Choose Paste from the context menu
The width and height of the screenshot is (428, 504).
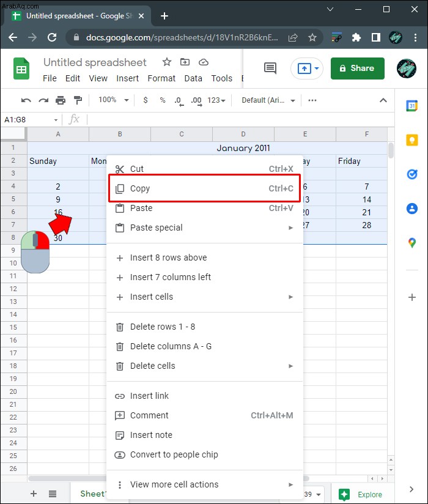(x=205, y=208)
